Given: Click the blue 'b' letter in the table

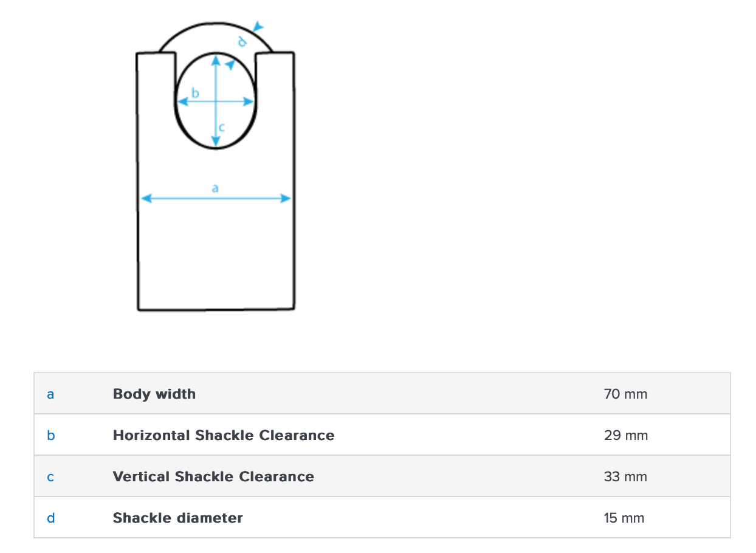Looking at the screenshot, I should click(x=50, y=436).
